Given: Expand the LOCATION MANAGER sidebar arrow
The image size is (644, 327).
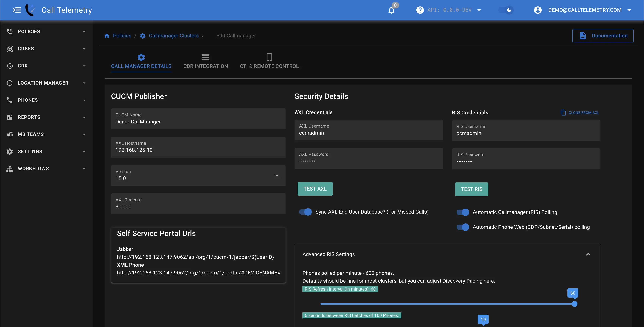Looking at the screenshot, I should pyautogui.click(x=84, y=83).
